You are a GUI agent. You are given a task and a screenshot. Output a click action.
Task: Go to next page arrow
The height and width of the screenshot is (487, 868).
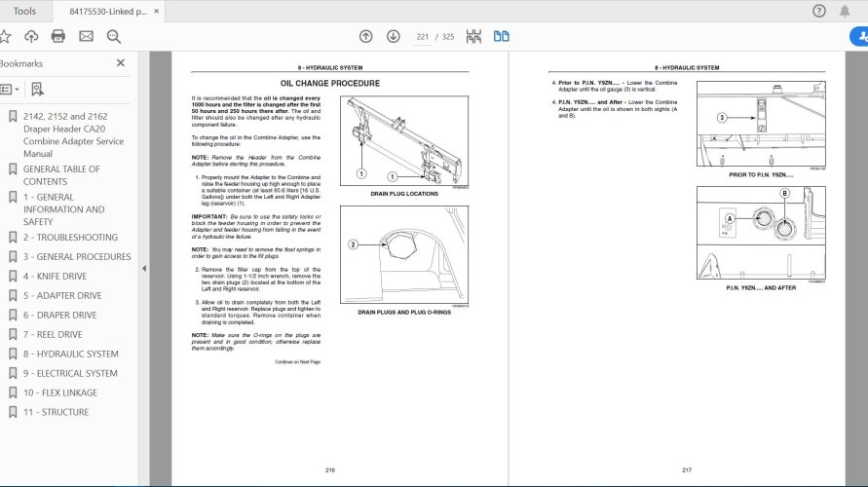393,37
